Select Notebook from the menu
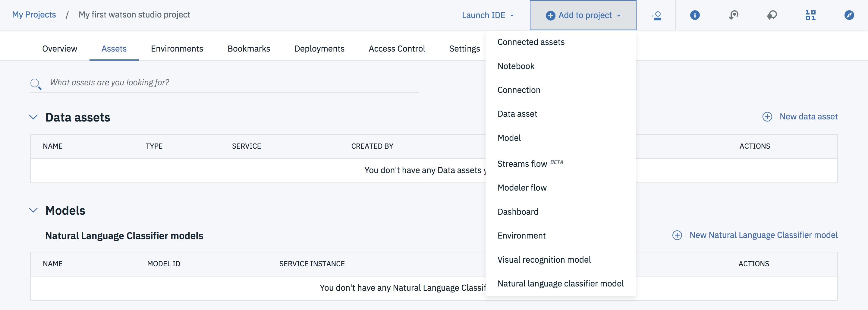Screen dimensions: 868x310 click(x=516, y=66)
